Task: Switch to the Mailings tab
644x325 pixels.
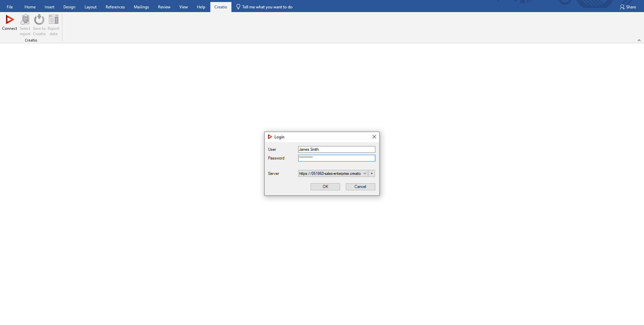Action: 141,7
